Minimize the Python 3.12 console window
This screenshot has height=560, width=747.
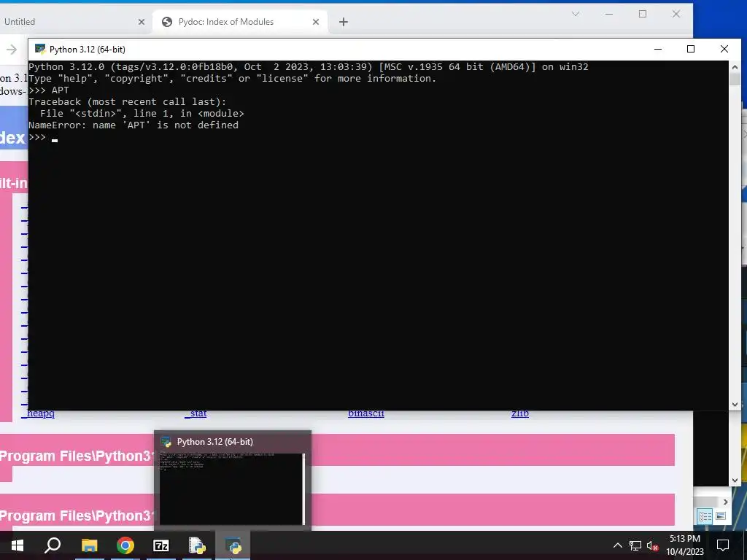658,49
